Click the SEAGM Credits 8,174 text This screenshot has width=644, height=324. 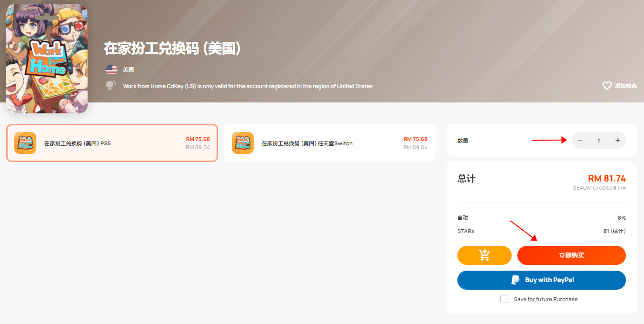pyautogui.click(x=599, y=188)
